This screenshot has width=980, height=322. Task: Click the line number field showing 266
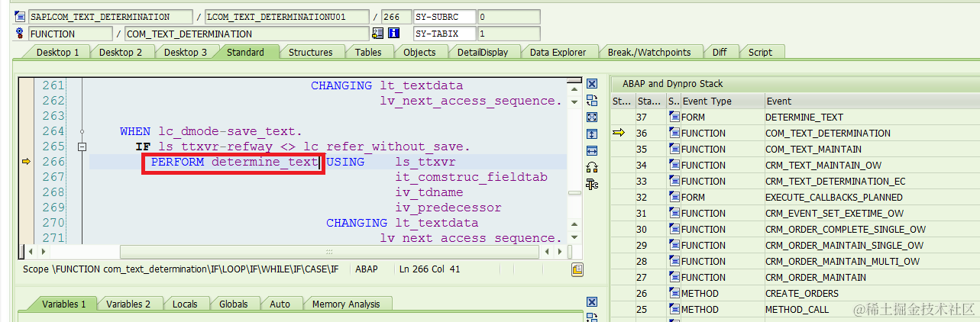point(396,17)
